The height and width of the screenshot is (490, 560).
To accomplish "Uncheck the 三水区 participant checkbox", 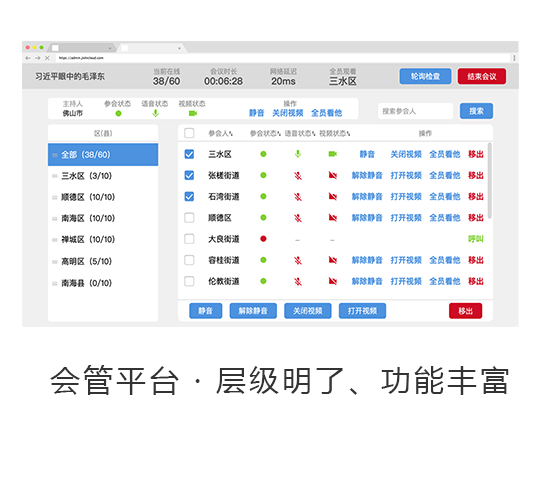I will 189,154.
